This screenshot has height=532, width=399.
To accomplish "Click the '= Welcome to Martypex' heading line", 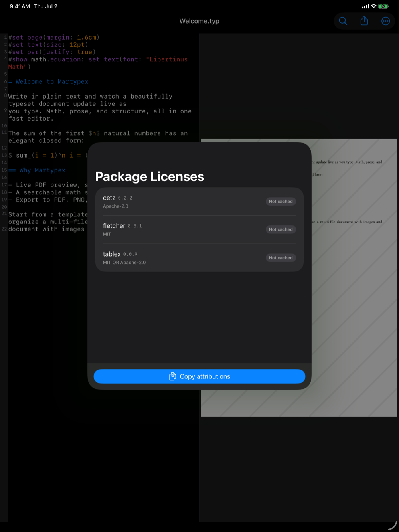I will 48,82.
